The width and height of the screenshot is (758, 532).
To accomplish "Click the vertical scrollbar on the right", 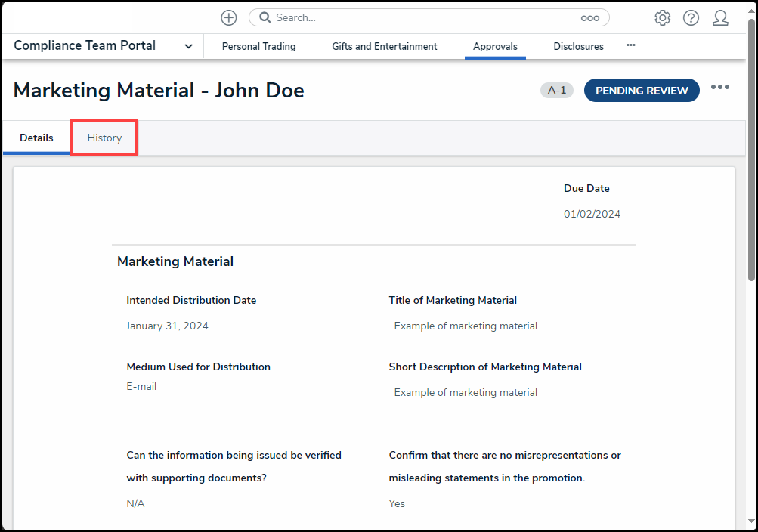I will click(751, 151).
